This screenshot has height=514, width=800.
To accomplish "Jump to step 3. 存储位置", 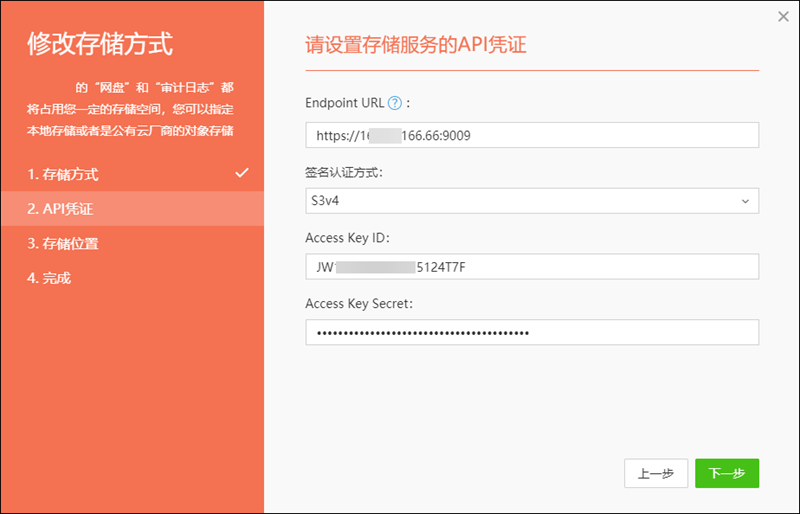I will pos(64,243).
